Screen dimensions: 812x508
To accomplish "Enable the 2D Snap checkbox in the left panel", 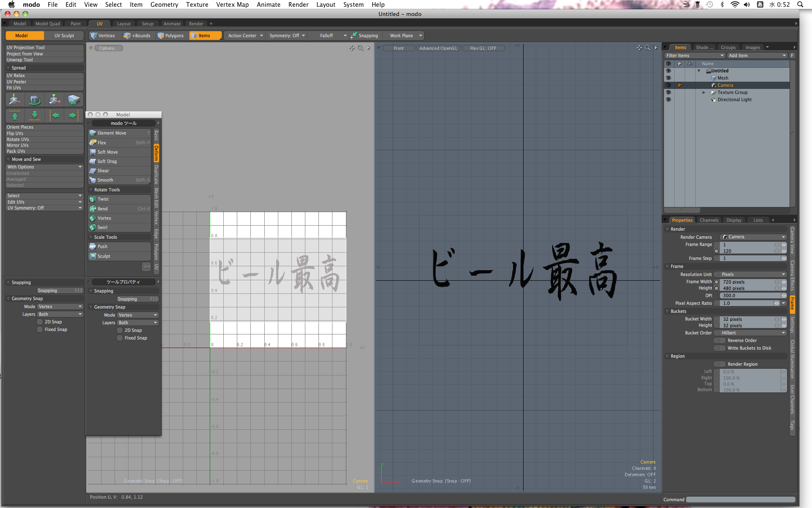I will 40,322.
